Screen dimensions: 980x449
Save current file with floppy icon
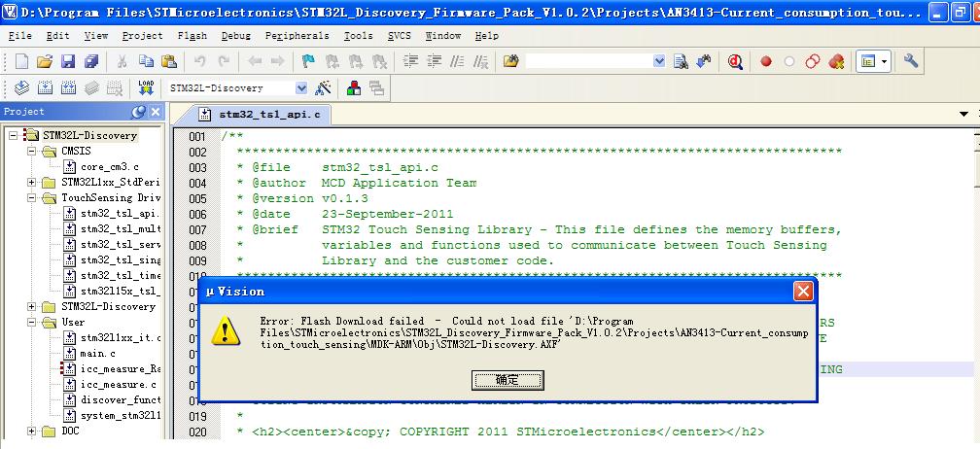point(68,61)
